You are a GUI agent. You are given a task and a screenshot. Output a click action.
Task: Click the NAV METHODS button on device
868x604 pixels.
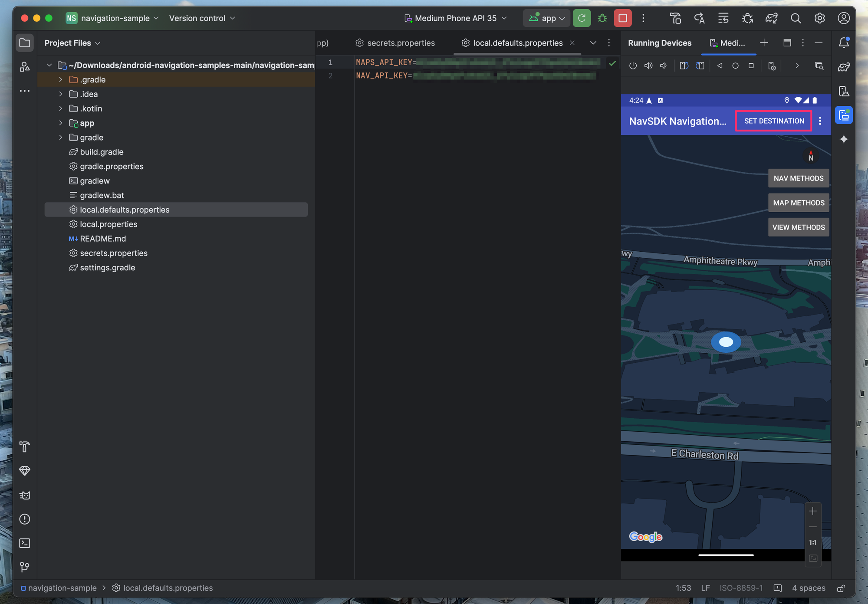point(798,177)
